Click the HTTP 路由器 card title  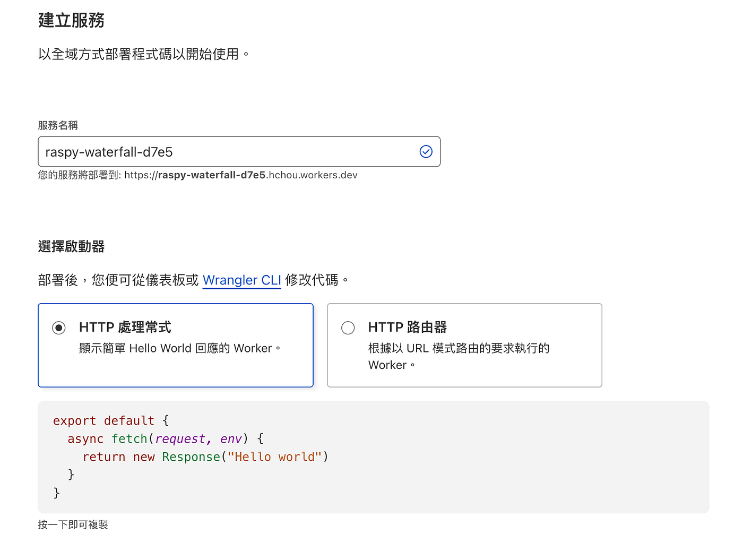coord(407,328)
